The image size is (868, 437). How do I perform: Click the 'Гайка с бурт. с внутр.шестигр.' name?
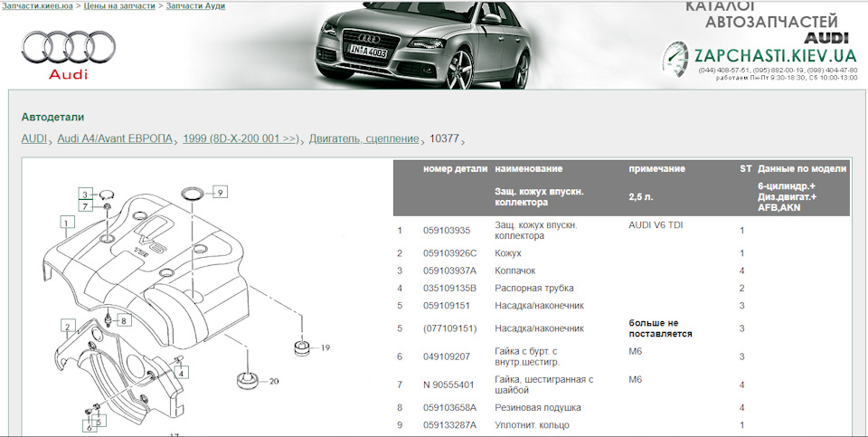pyautogui.click(x=527, y=356)
